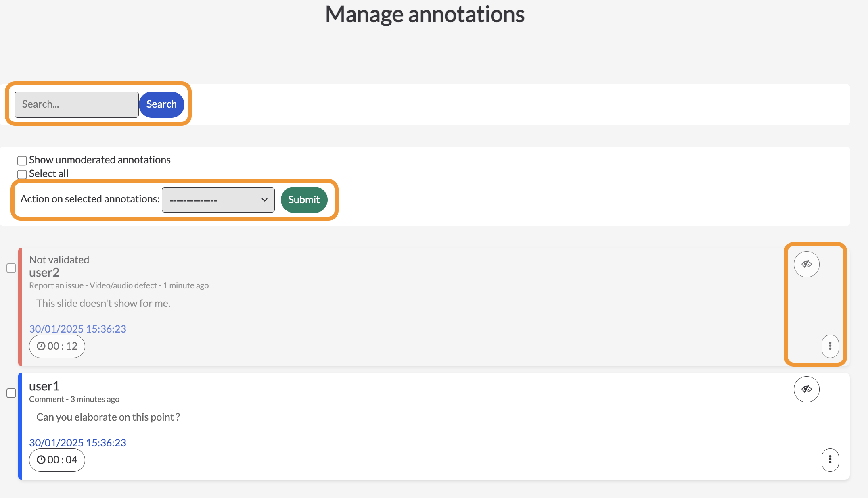
Task: Toggle visibility of user1's comment
Action: (806, 389)
